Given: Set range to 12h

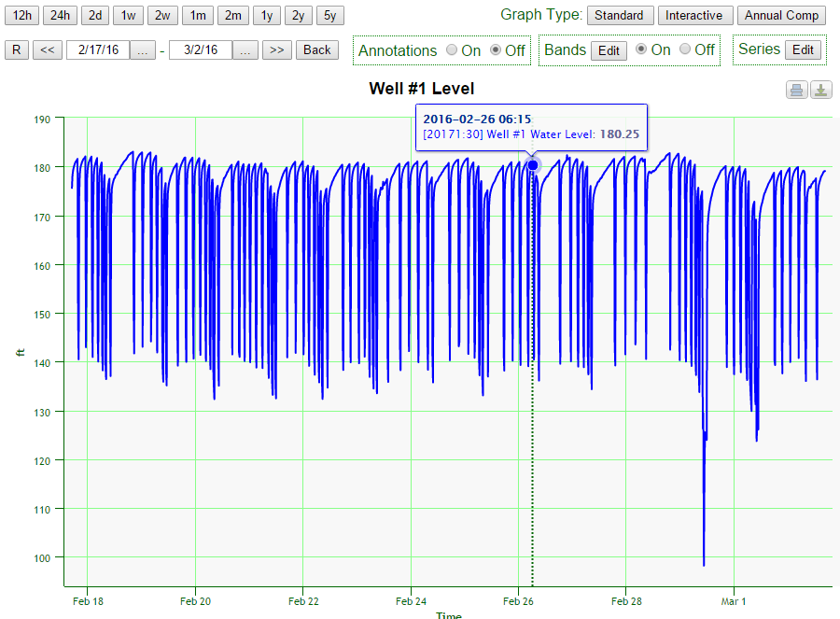Looking at the screenshot, I should 22,16.
